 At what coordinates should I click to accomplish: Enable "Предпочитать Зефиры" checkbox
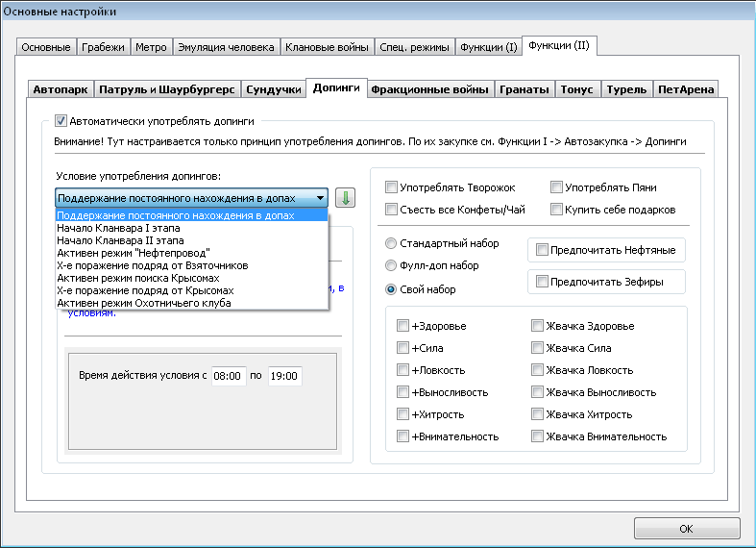coord(542,282)
